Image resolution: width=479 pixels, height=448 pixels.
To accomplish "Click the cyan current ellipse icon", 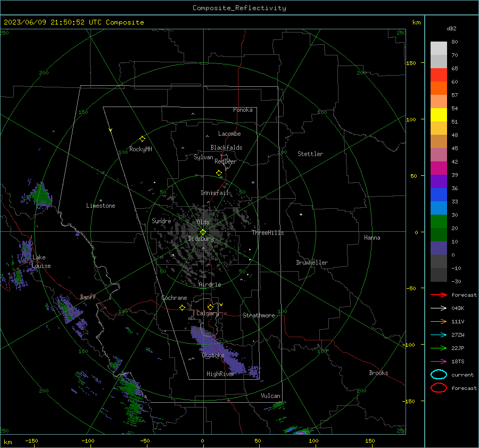I will click(439, 374).
